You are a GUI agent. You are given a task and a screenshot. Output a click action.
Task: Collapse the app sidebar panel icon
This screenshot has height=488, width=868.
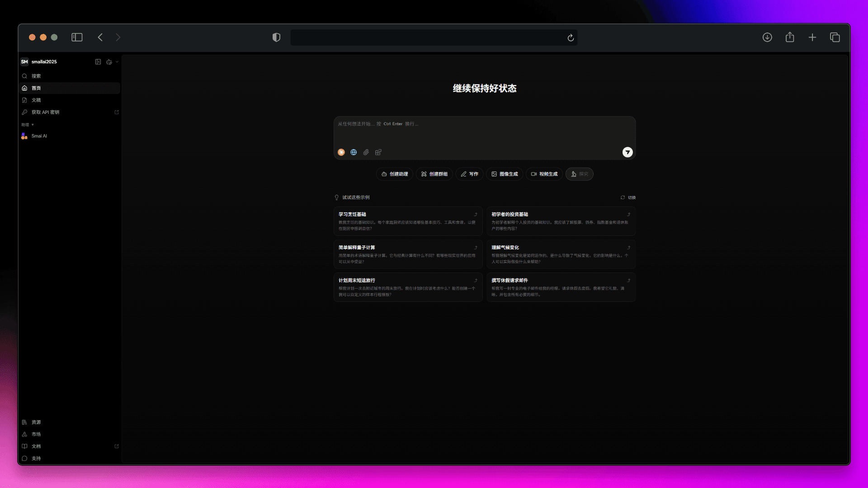98,62
